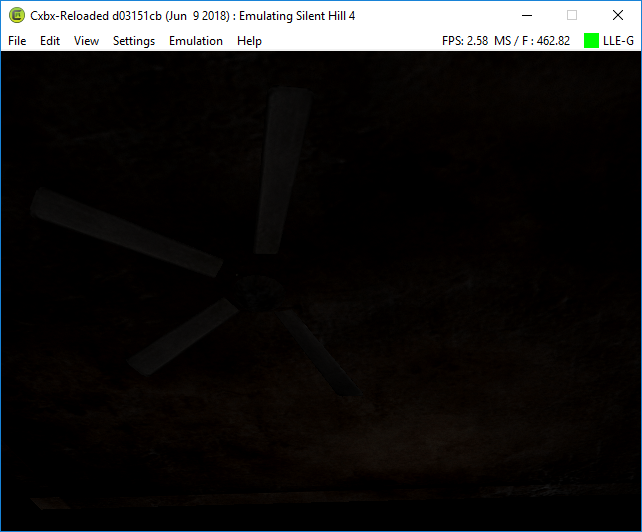642x532 pixels.
Task: Click the window title text 'Emulating Silent Hill 4'
Action: tap(297, 16)
